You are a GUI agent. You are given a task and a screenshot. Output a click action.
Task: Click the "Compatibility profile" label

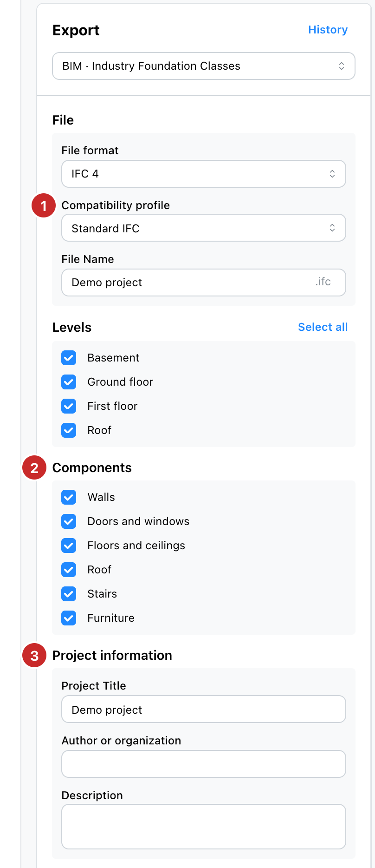pyautogui.click(x=116, y=205)
